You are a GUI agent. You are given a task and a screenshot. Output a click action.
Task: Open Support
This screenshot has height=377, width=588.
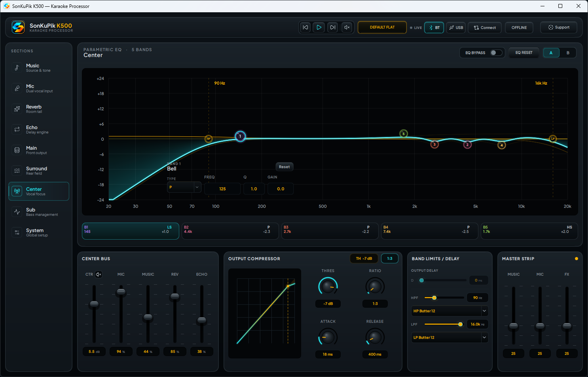coord(559,27)
